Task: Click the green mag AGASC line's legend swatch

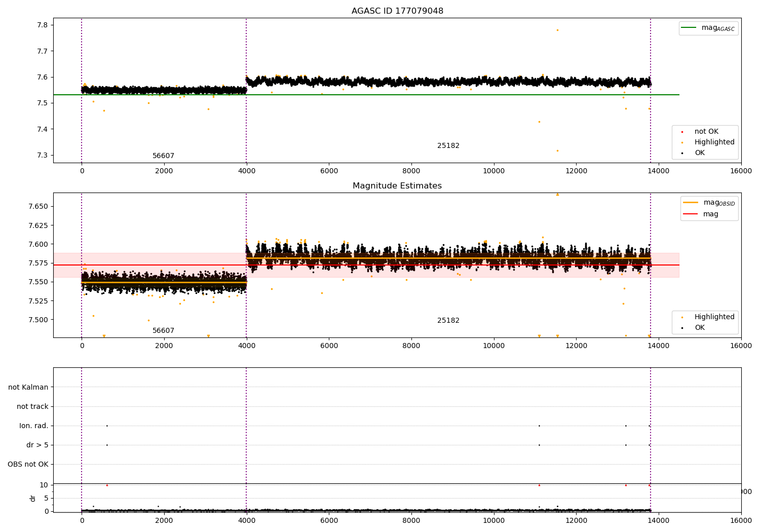Action: pos(689,28)
